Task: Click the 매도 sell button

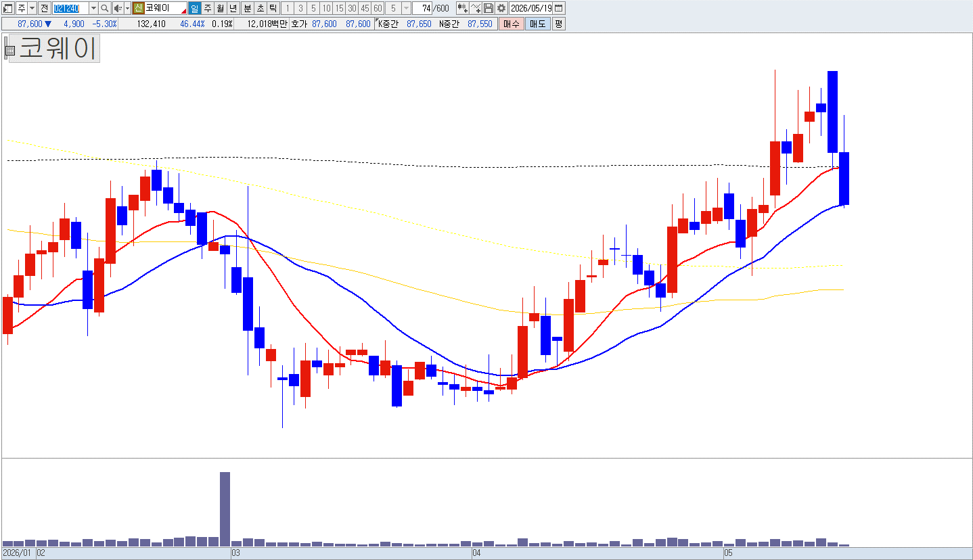Action: pos(537,24)
